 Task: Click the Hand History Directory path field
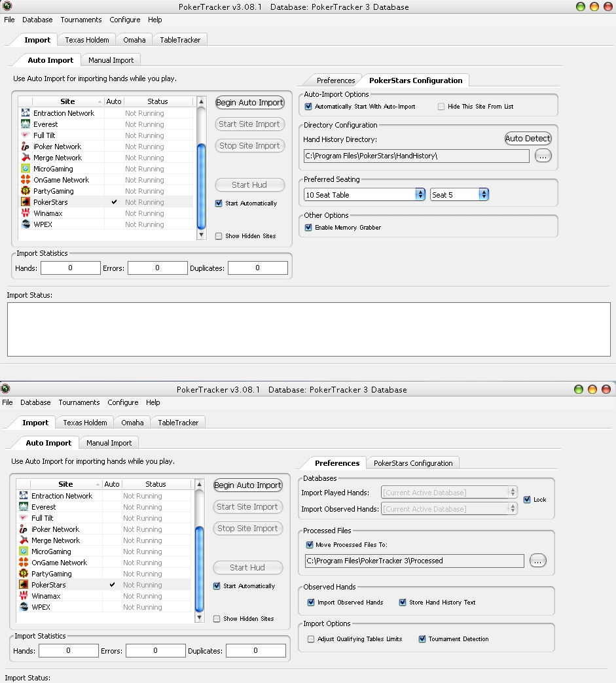click(x=416, y=156)
